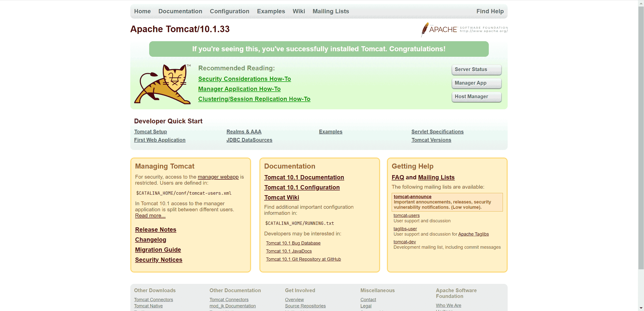Open Tomcat Wiki link in Documentation box

tap(281, 197)
